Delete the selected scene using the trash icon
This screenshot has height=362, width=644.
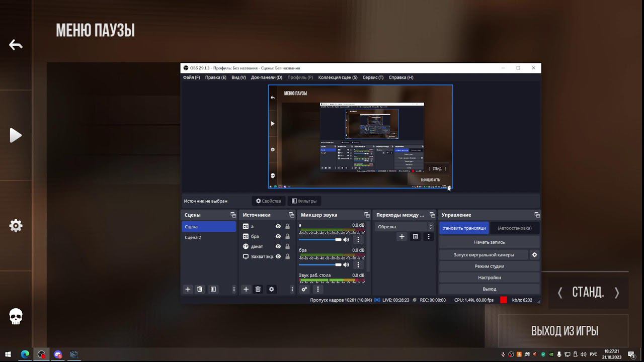200,289
